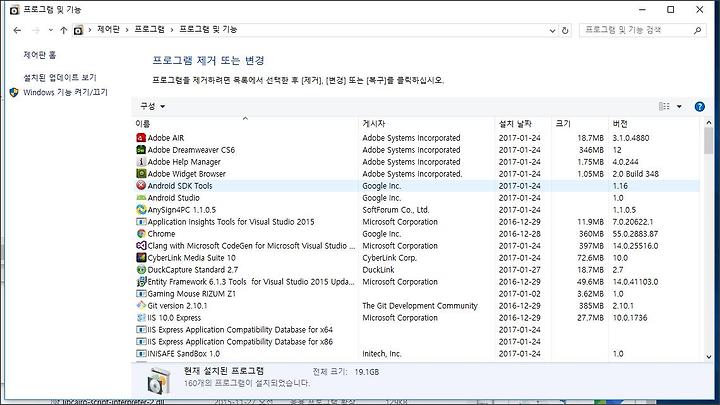Click the DuckCapture Standard 2.7 icon
720x405 pixels.
pos(141,270)
